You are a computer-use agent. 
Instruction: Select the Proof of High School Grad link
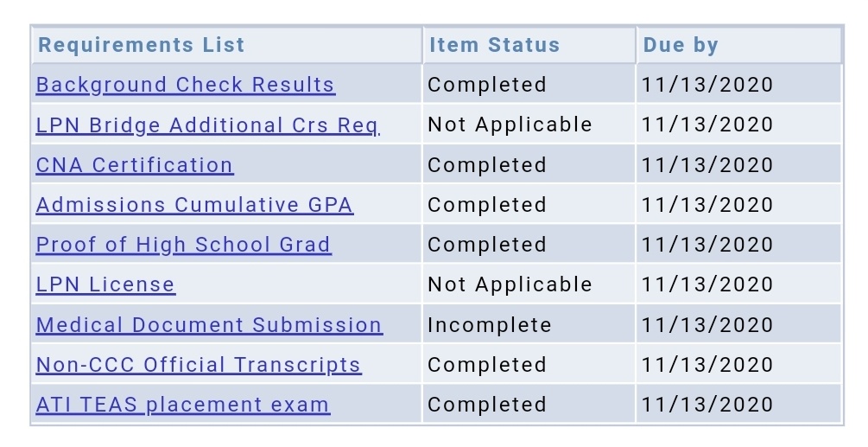[184, 245]
